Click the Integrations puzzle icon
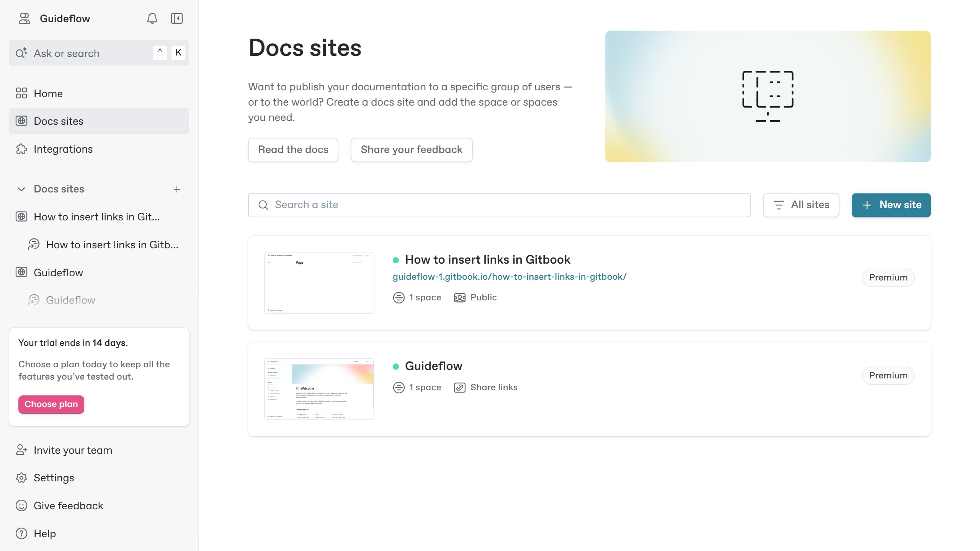 pyautogui.click(x=21, y=149)
